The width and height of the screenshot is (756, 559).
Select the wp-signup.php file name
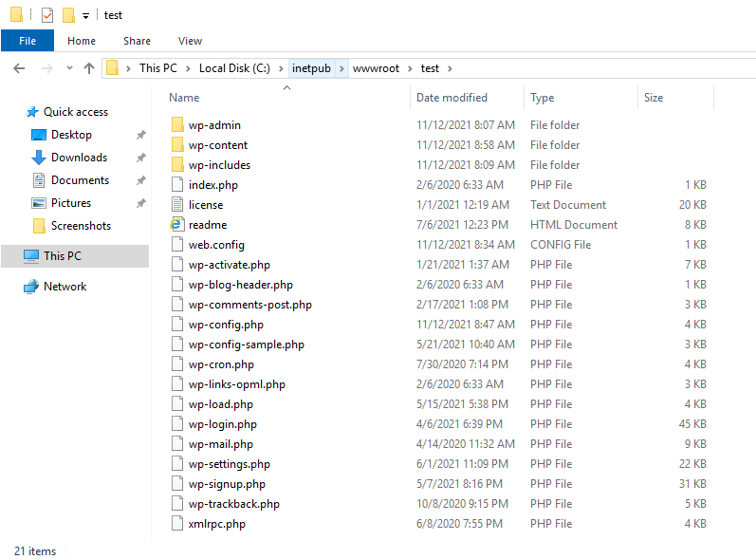(x=227, y=484)
